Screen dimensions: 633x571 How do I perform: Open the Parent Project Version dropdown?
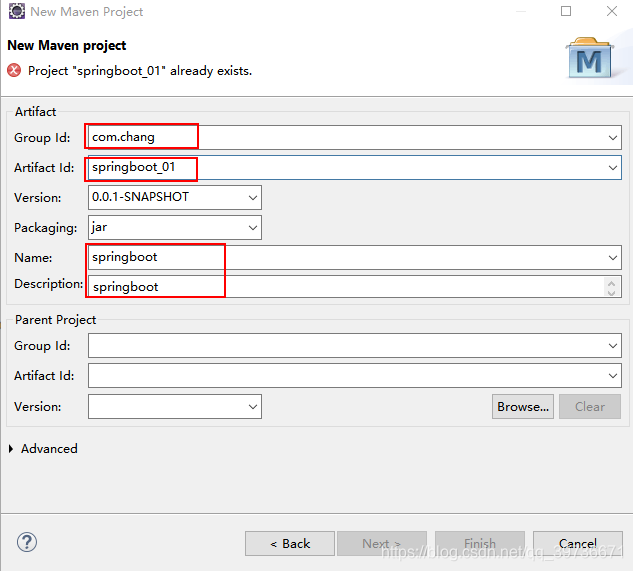[253, 407]
